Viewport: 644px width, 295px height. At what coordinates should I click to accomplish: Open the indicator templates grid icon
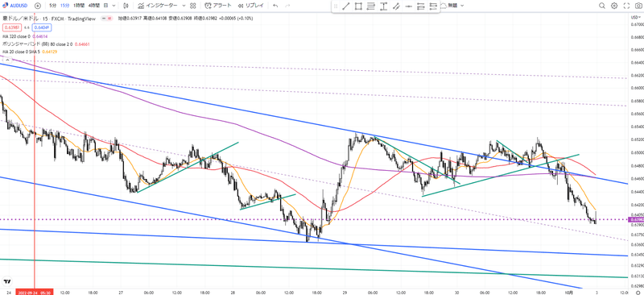[x=192, y=6]
